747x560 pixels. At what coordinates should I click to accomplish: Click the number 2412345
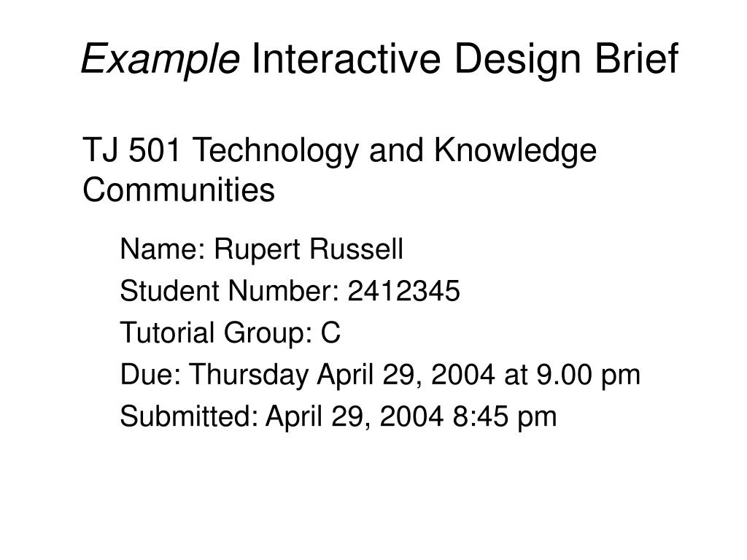click(403, 291)
